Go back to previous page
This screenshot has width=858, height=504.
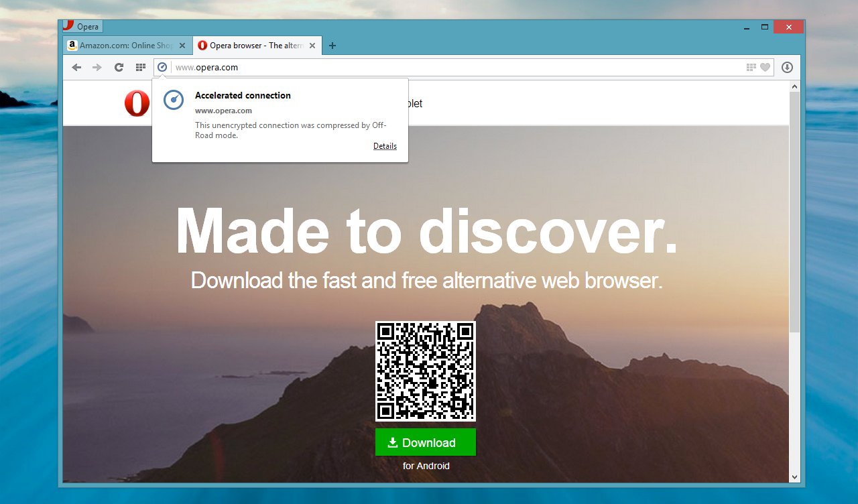tap(76, 67)
